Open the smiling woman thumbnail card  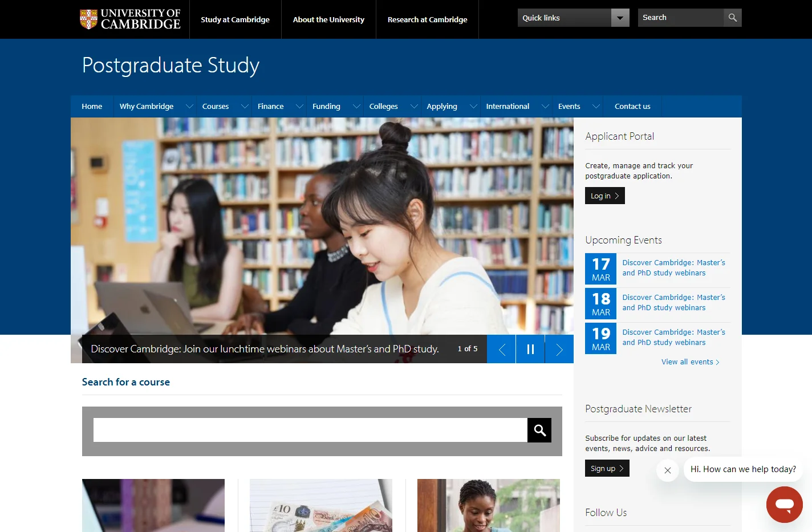tap(489, 505)
